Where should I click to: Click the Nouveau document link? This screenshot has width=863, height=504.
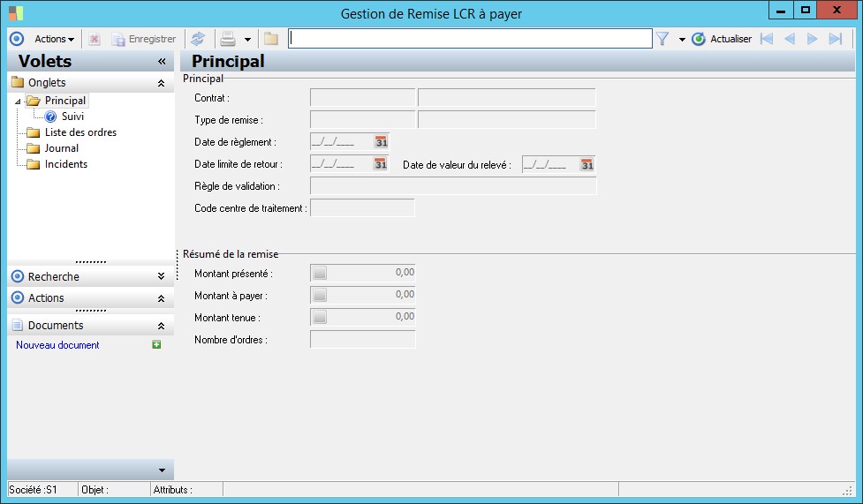coord(57,345)
